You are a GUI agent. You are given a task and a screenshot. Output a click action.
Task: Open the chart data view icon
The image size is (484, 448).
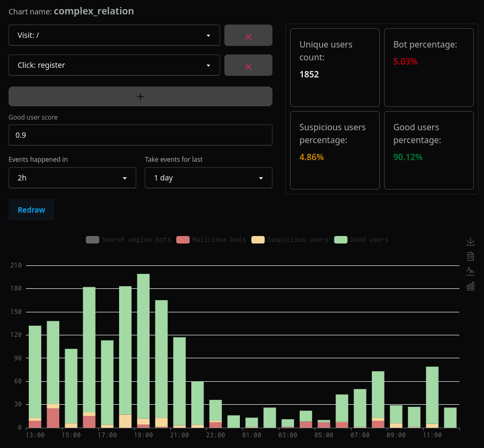tap(470, 256)
